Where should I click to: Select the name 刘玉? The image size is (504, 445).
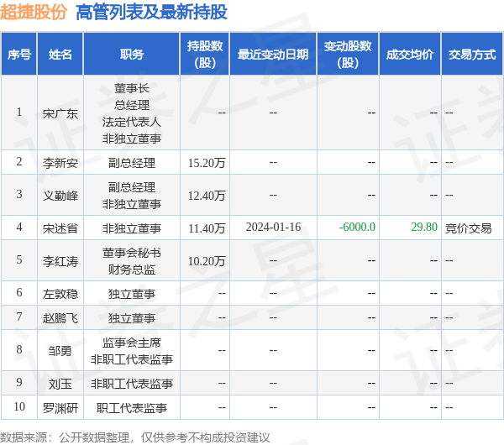click(60, 384)
